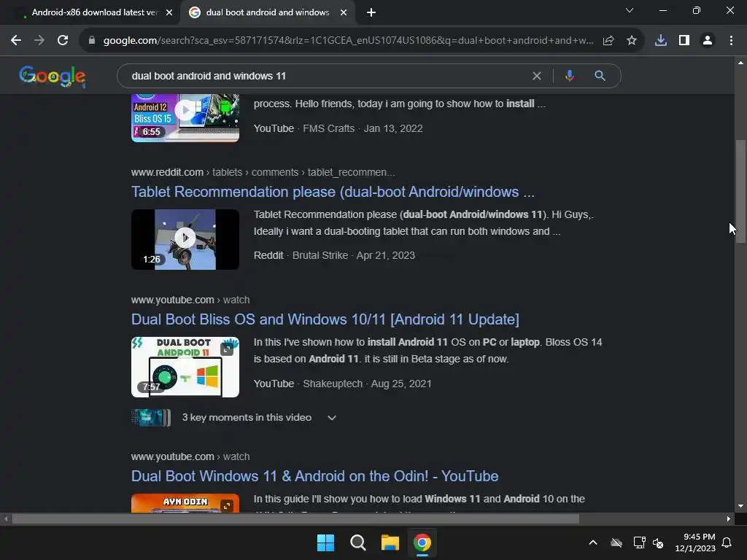Click the address bar URL
747x560 pixels.
pos(348,41)
